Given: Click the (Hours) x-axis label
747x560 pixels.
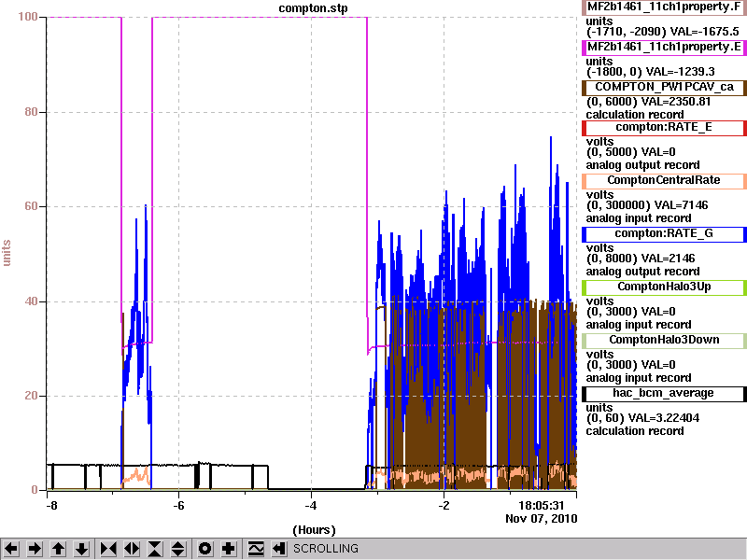Looking at the screenshot, I should point(314,530).
